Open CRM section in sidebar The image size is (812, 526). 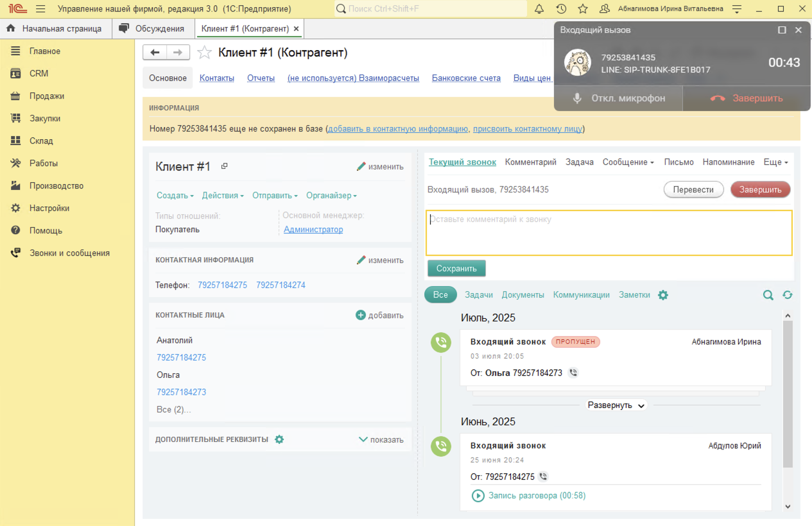pyautogui.click(x=39, y=74)
